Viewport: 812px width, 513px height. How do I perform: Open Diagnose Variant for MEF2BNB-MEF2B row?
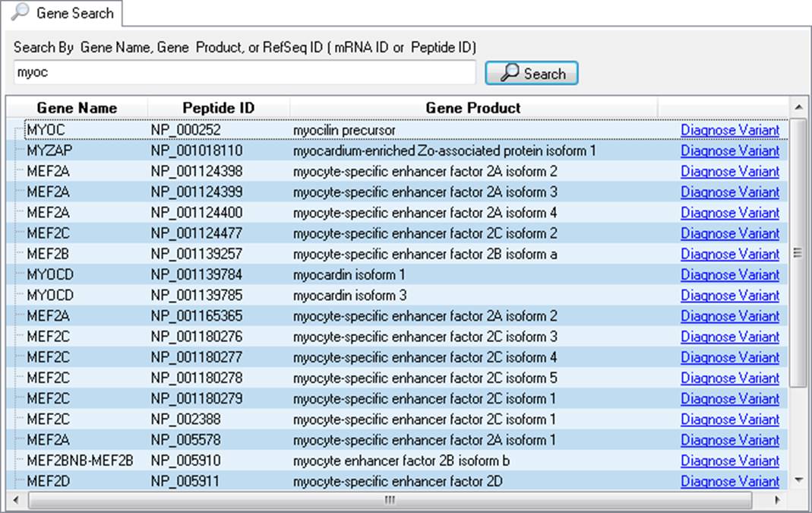pyautogui.click(x=730, y=461)
